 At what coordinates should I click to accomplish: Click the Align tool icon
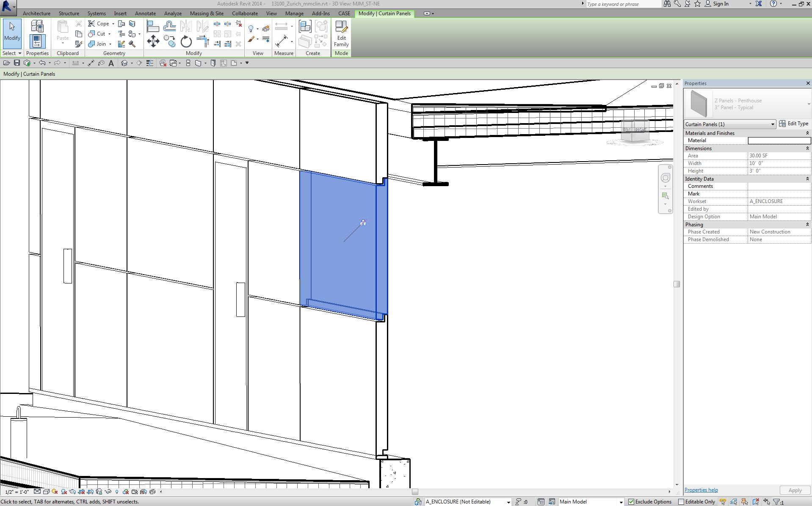(x=153, y=27)
